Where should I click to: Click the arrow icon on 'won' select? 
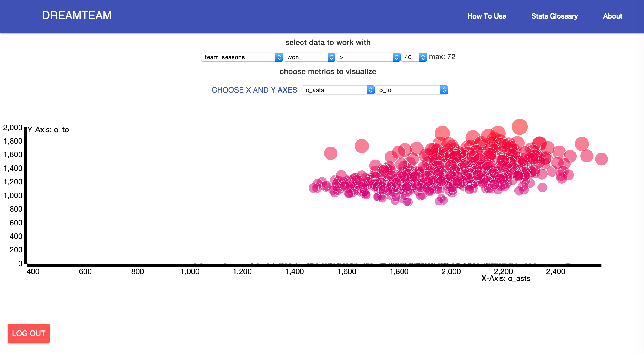coord(332,57)
